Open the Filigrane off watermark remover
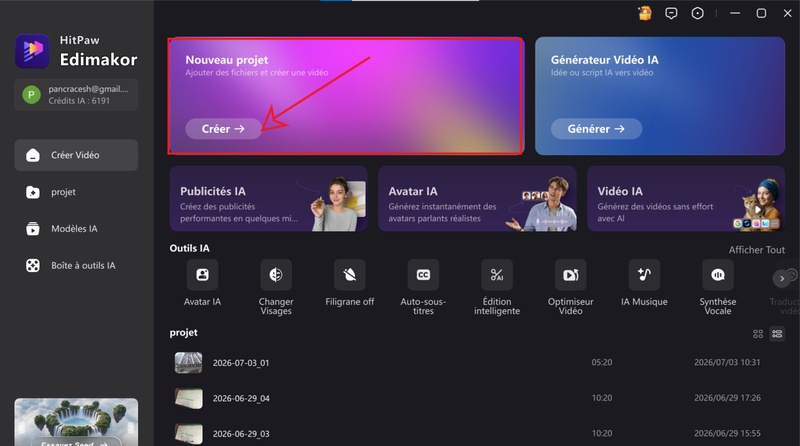Viewport: 800px width, 446px height. 349,275
